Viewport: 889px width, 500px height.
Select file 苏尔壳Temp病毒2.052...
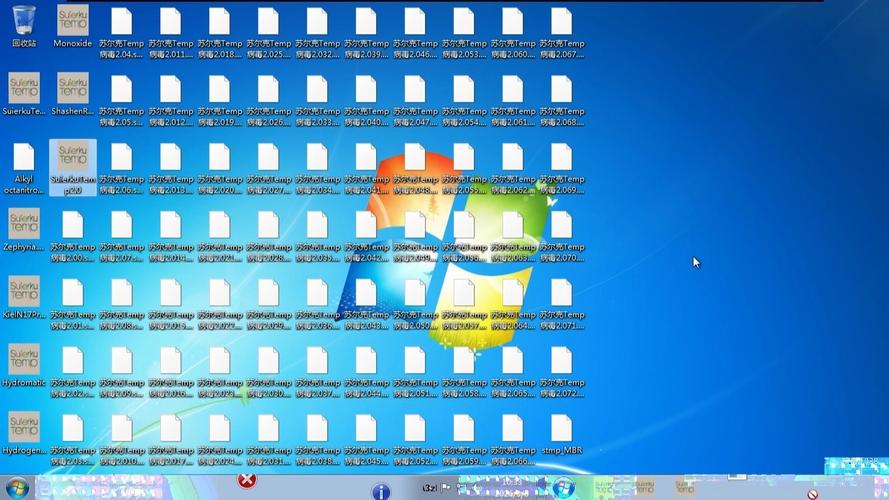(415, 440)
